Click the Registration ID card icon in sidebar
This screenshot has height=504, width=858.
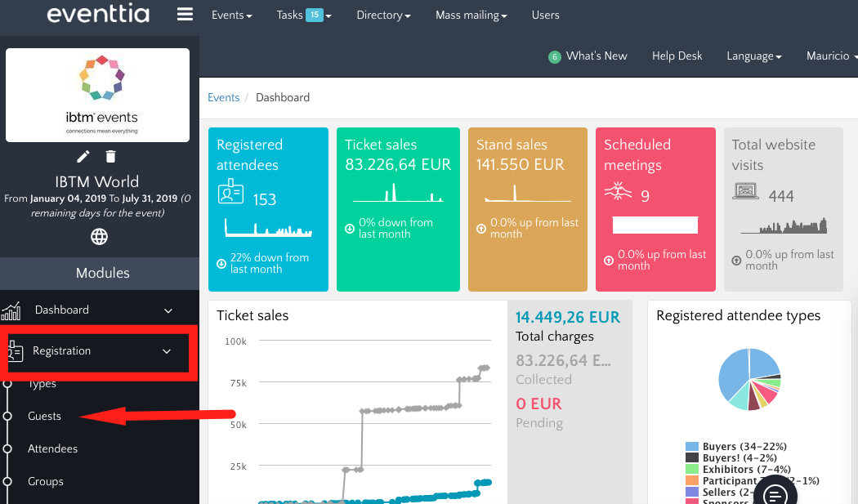tap(14, 351)
